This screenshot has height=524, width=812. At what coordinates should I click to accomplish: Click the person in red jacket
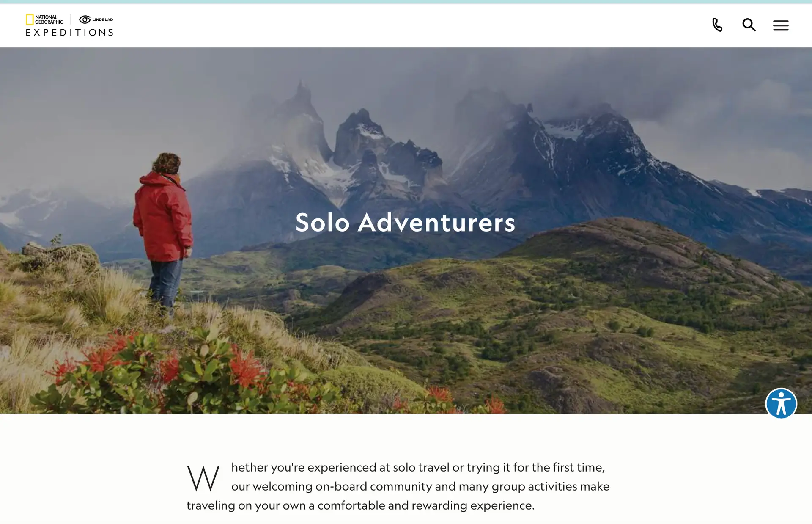(x=163, y=233)
